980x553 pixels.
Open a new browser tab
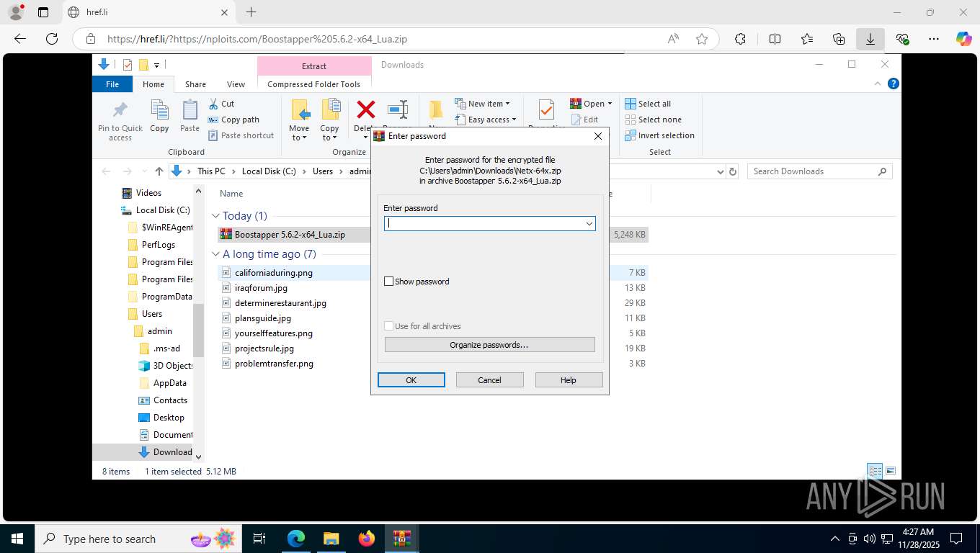tap(251, 12)
